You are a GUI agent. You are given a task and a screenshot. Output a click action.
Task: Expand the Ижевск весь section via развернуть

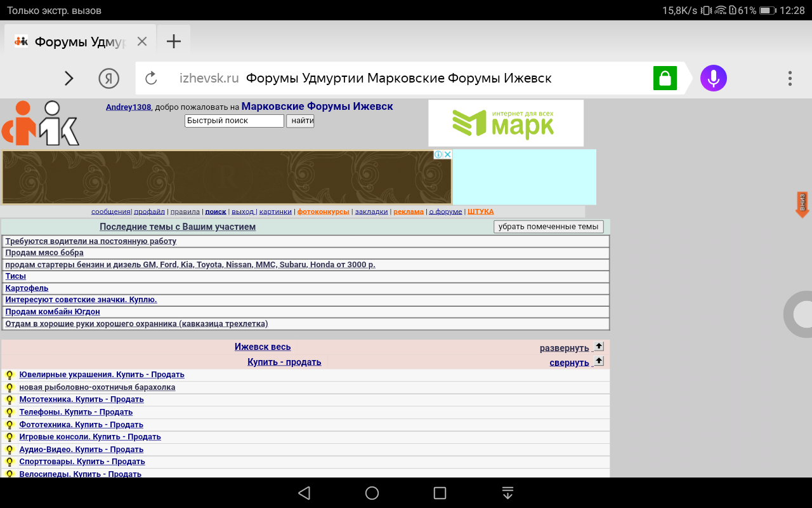tap(564, 348)
